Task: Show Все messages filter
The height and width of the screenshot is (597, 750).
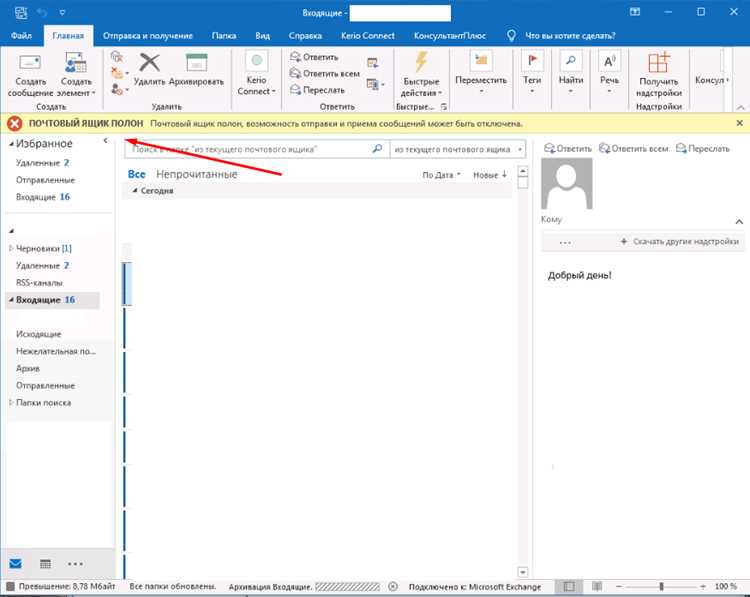Action: click(136, 174)
